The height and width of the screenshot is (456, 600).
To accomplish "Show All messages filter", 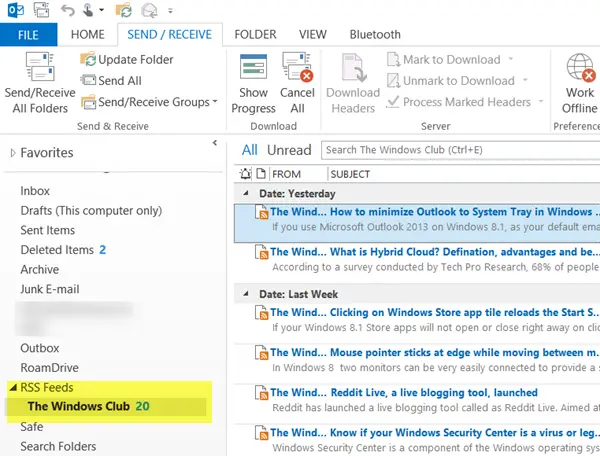I will click(x=249, y=150).
